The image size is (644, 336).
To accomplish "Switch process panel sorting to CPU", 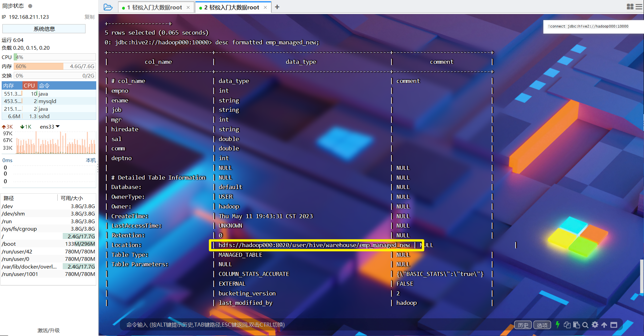I will click(29, 86).
